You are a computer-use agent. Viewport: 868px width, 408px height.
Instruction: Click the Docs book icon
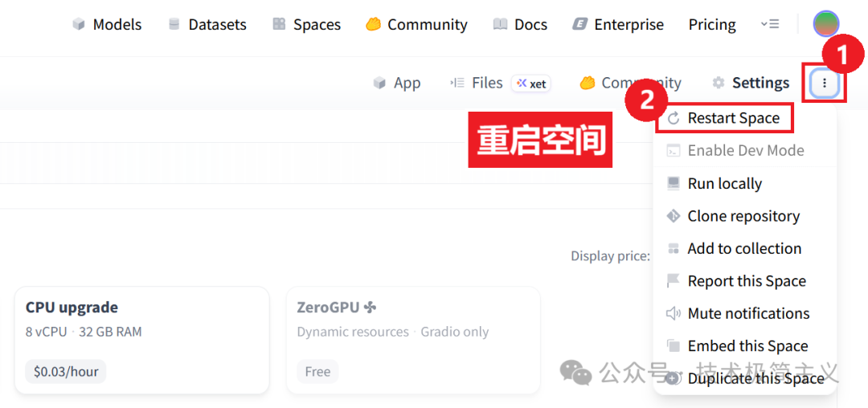[x=501, y=25]
